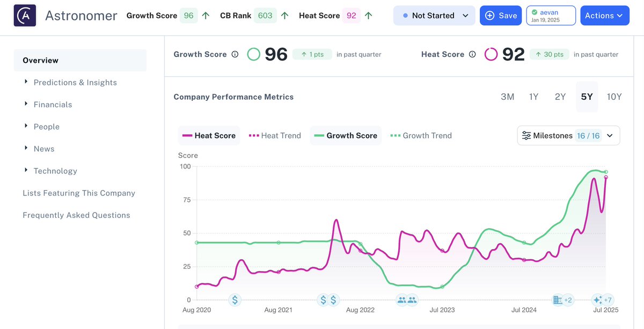Viewport: 644px width, 329px height.
Task: Click the second dollar milestone before Aug 2022
Action: click(x=334, y=300)
